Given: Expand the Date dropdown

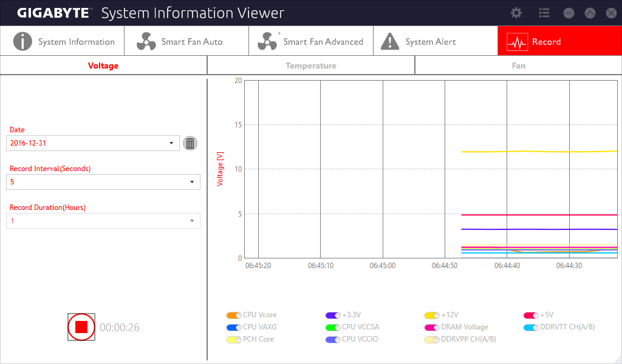Looking at the screenshot, I should [x=93, y=143].
